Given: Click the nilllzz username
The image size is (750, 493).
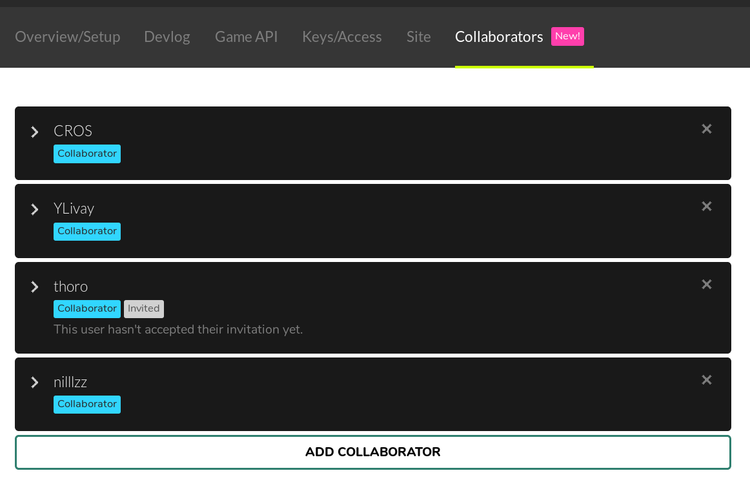Looking at the screenshot, I should pos(70,382).
